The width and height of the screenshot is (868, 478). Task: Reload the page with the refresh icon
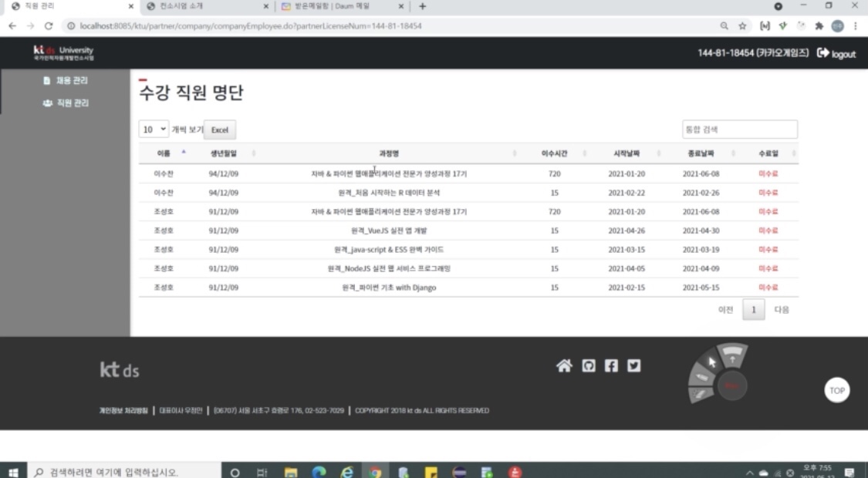tap(49, 26)
